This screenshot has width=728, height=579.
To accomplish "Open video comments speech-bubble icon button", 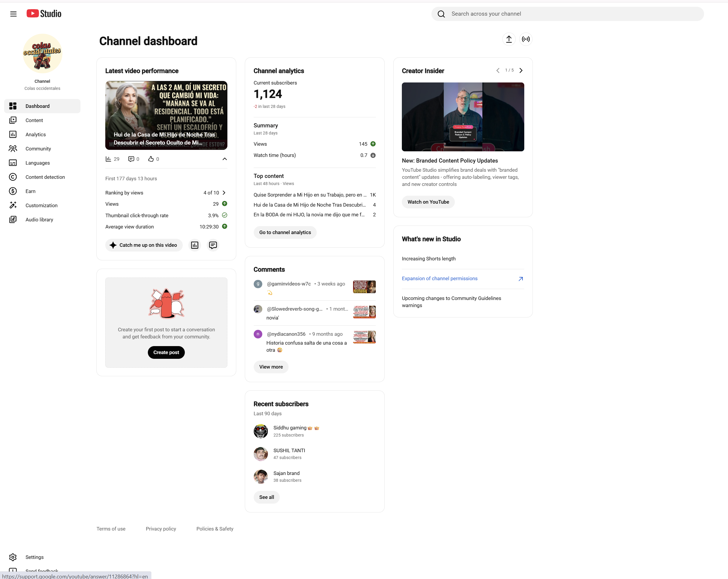I will click(x=213, y=245).
